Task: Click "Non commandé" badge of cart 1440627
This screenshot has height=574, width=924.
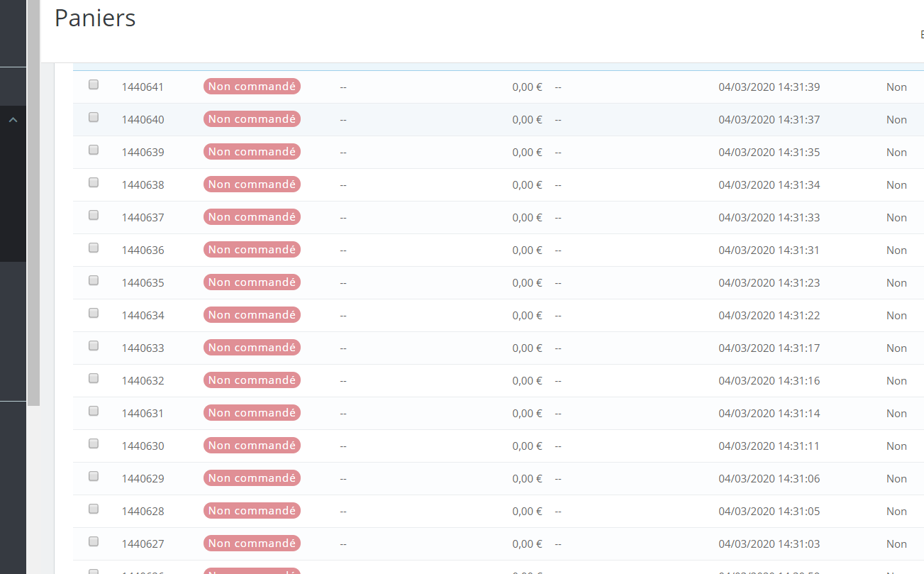Action: coord(252,543)
